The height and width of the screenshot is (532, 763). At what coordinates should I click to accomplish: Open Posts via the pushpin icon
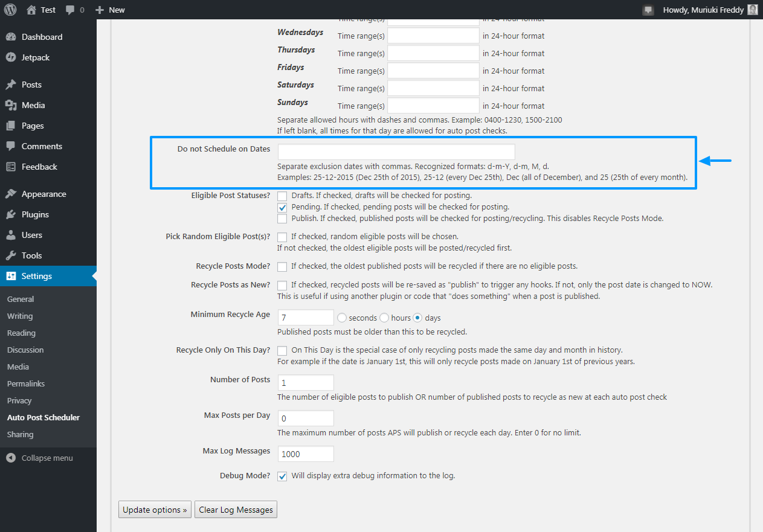(11, 85)
